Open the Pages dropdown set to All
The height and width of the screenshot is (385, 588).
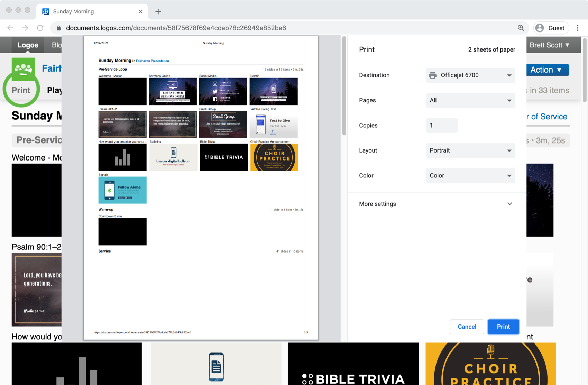470,100
